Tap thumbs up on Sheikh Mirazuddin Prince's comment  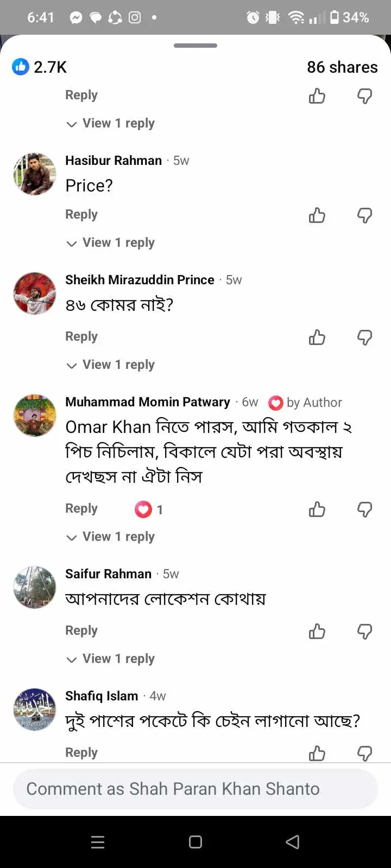[x=317, y=337]
